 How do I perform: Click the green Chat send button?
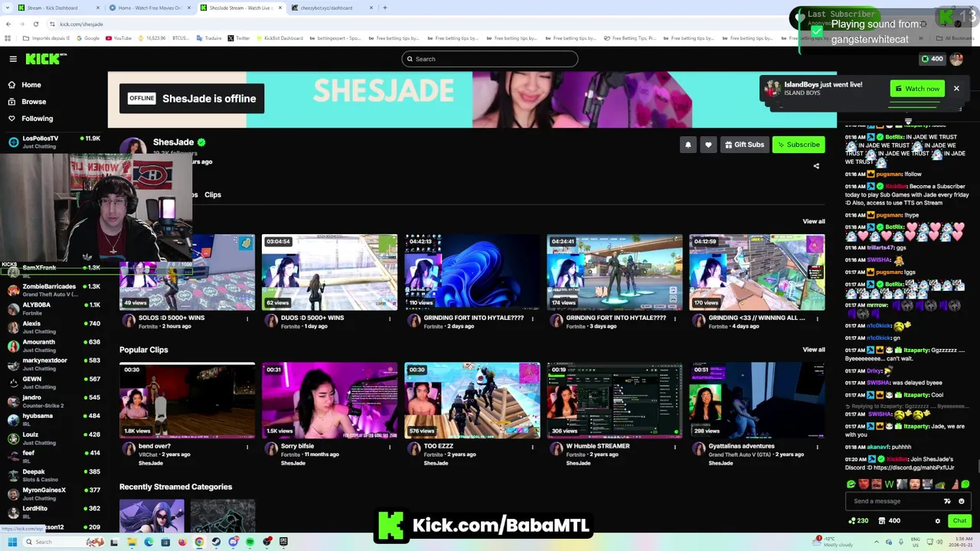pyautogui.click(x=959, y=521)
